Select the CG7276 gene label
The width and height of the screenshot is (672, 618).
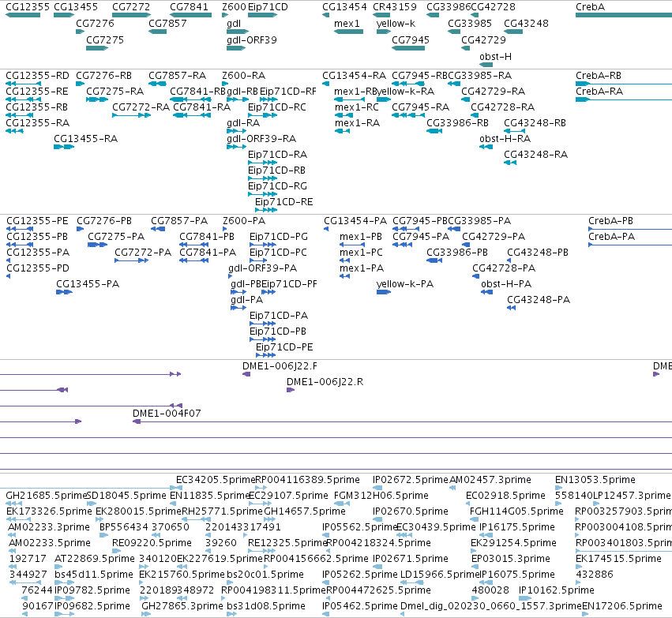click(95, 24)
